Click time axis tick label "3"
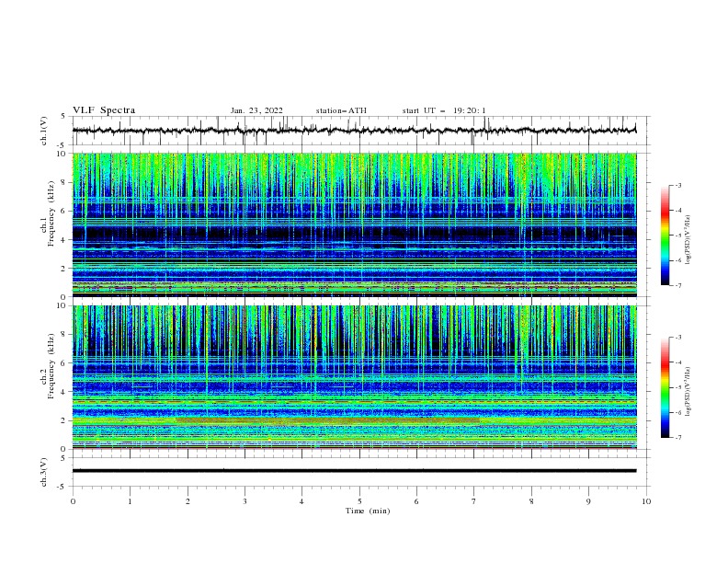 pos(245,501)
